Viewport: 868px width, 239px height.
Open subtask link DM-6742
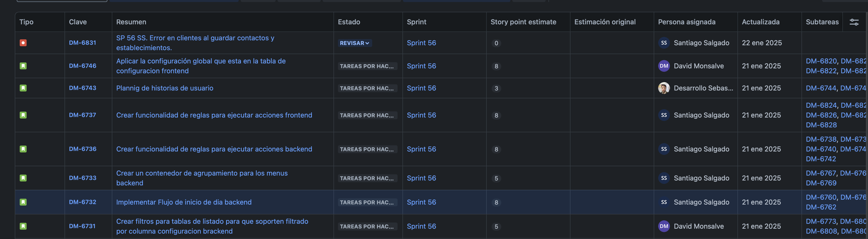[821, 159]
